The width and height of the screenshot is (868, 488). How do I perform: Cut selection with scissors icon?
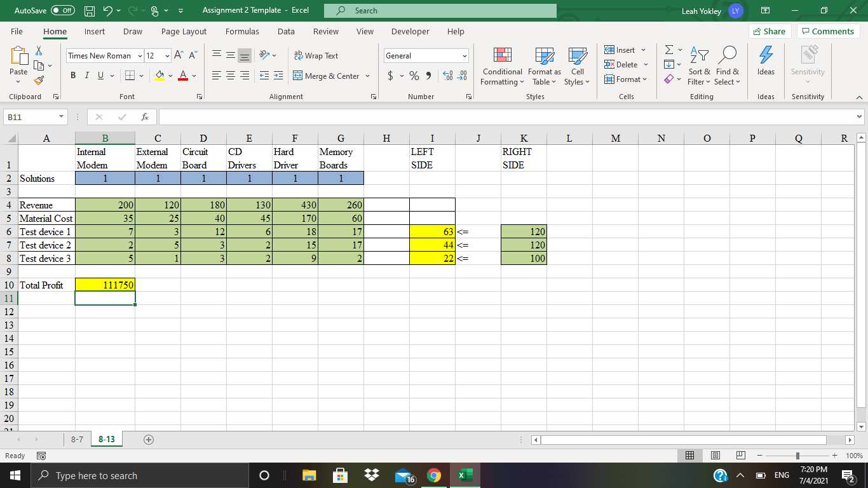coord(37,51)
